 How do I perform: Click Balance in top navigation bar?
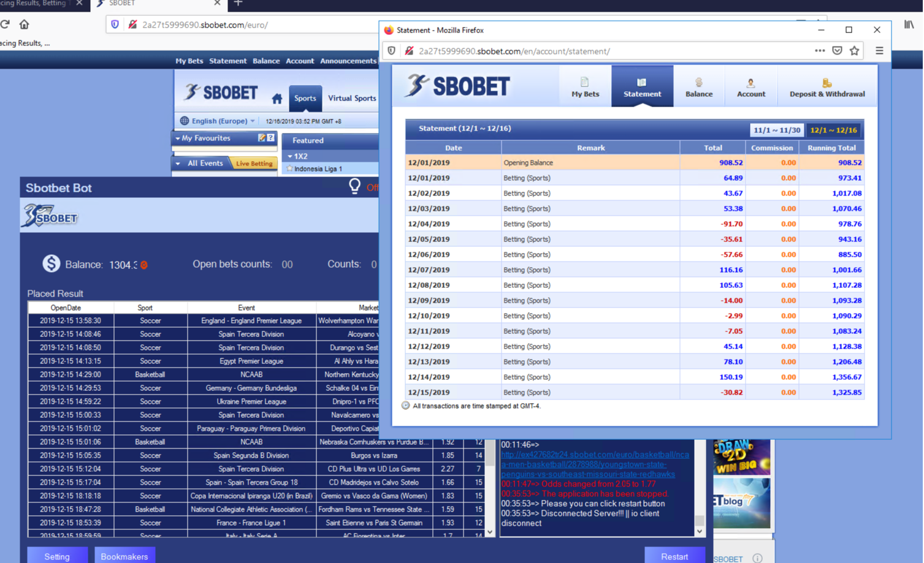(x=266, y=61)
